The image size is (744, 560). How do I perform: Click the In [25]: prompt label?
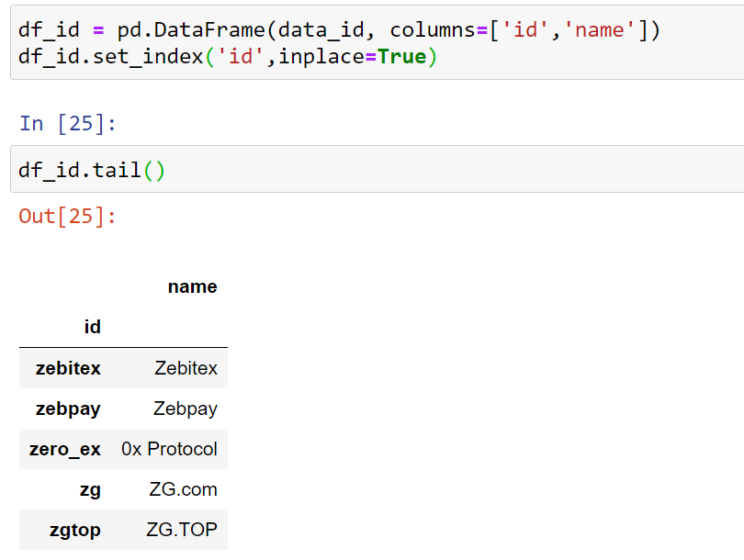click(x=67, y=124)
